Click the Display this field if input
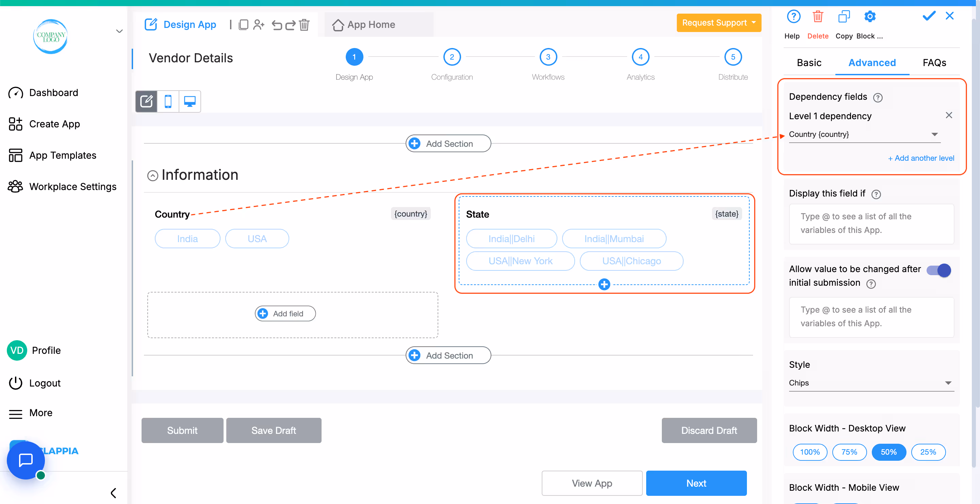980x504 pixels. pyautogui.click(x=871, y=223)
